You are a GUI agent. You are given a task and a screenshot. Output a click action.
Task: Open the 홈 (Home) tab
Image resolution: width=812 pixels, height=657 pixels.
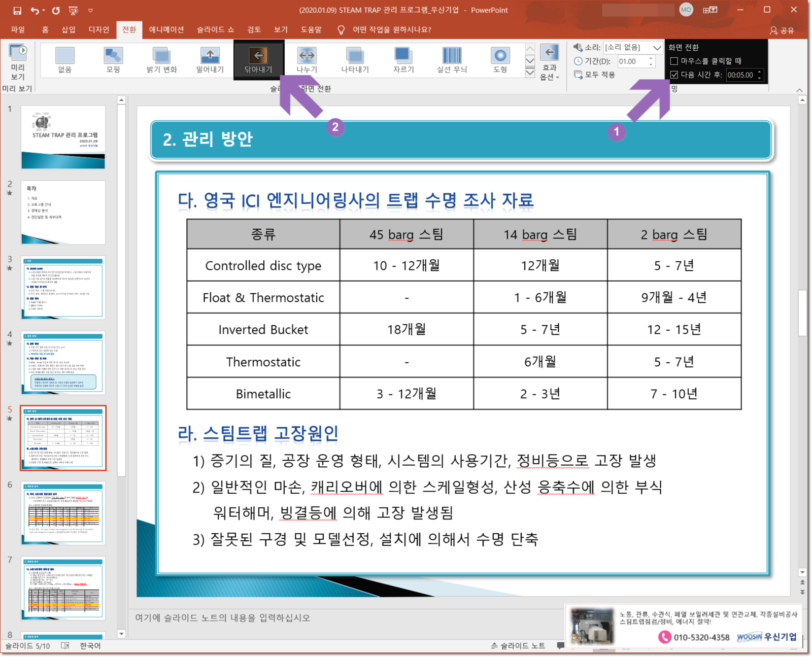[45, 29]
